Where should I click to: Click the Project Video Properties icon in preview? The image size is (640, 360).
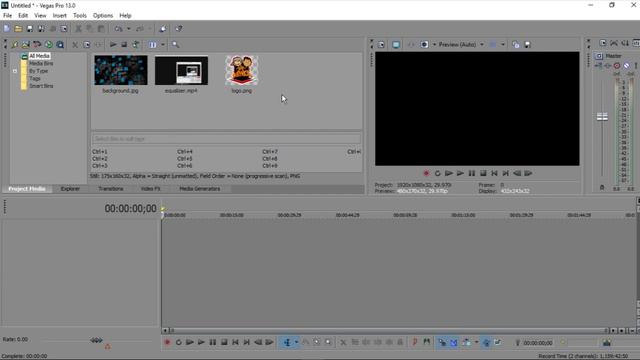click(381, 44)
